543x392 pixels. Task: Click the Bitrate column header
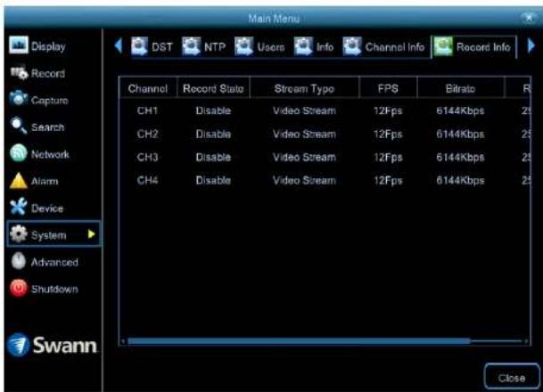click(x=460, y=88)
